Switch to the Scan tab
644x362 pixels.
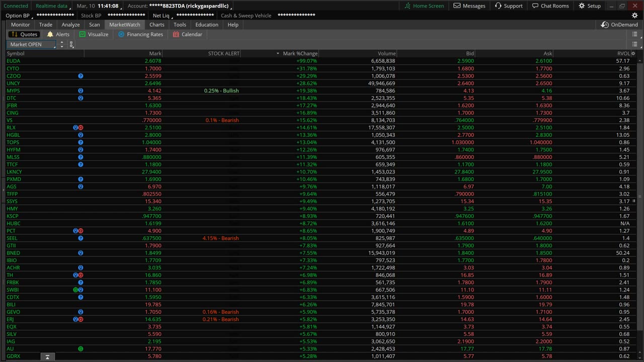[95, 25]
